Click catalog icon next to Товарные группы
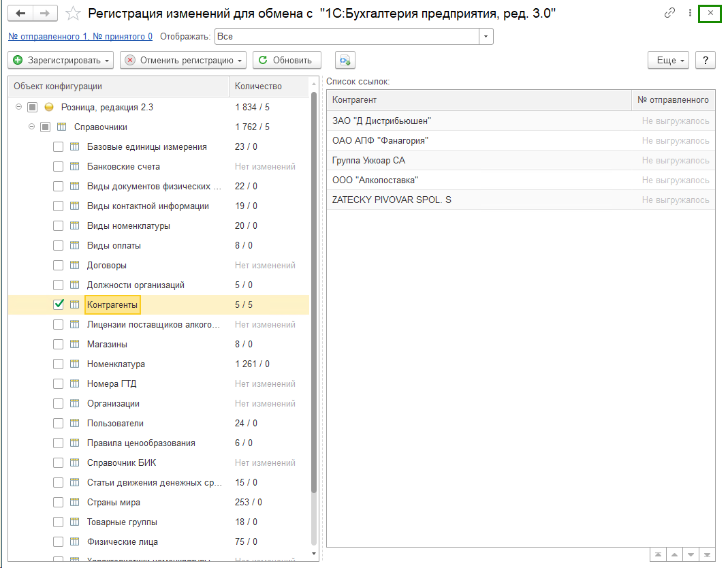The image size is (728, 568). click(75, 522)
